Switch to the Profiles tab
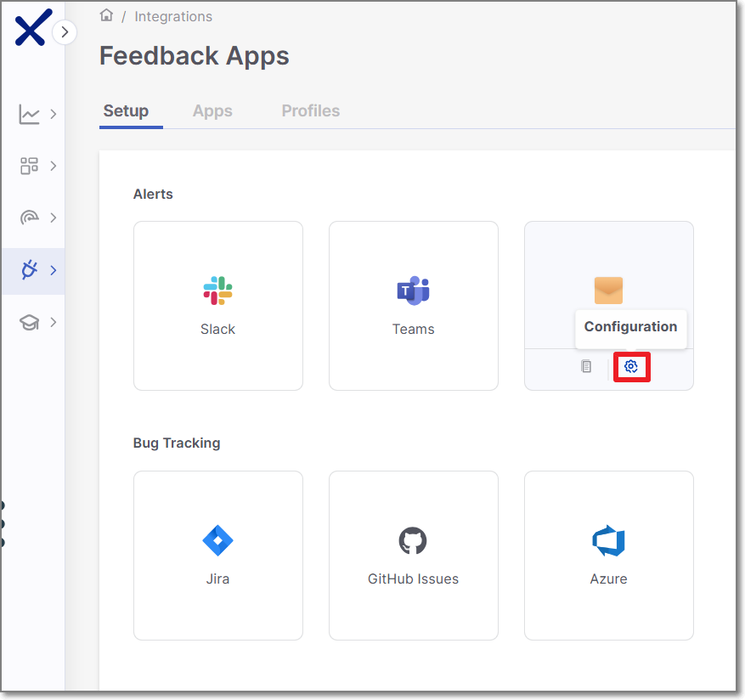Screen dimensions: 745x700 tap(310, 111)
